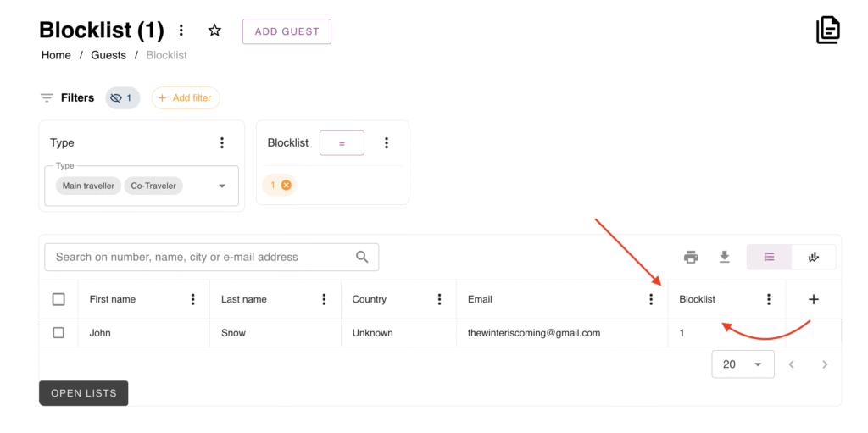The height and width of the screenshot is (433, 868).
Task: Open the Blocklist filter card options menu
Action: [387, 143]
